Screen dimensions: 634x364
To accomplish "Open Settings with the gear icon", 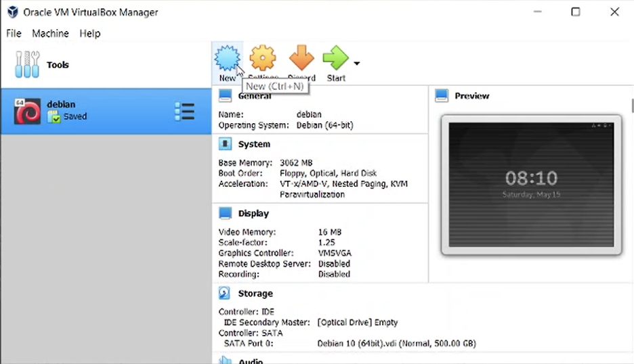I will pos(263,59).
